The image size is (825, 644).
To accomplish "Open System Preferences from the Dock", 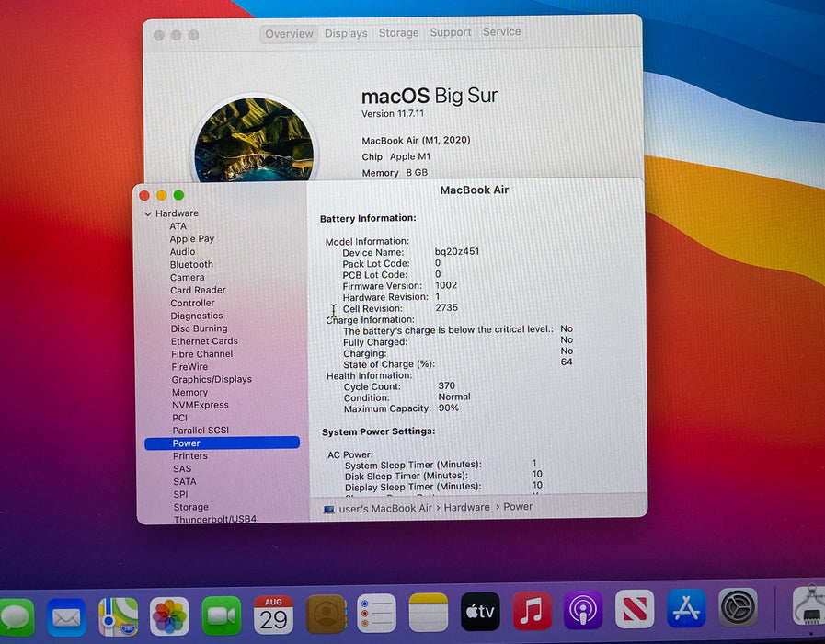I will [x=738, y=607].
